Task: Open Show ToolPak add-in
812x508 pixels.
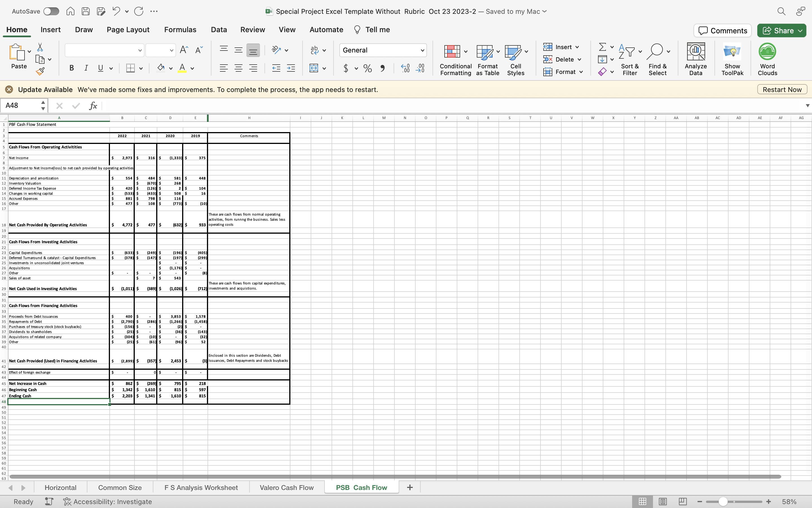Action: tap(732, 60)
